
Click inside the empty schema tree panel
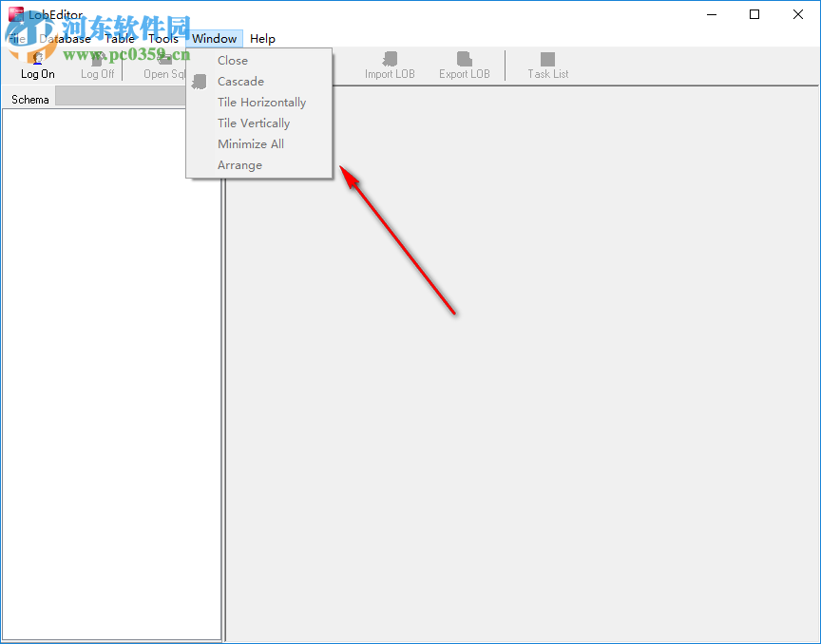coord(111,380)
